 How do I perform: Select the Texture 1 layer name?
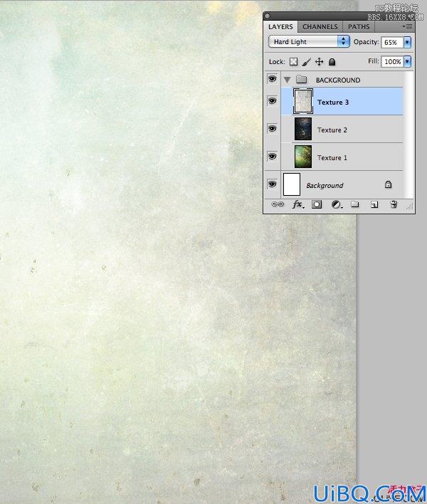click(x=332, y=157)
